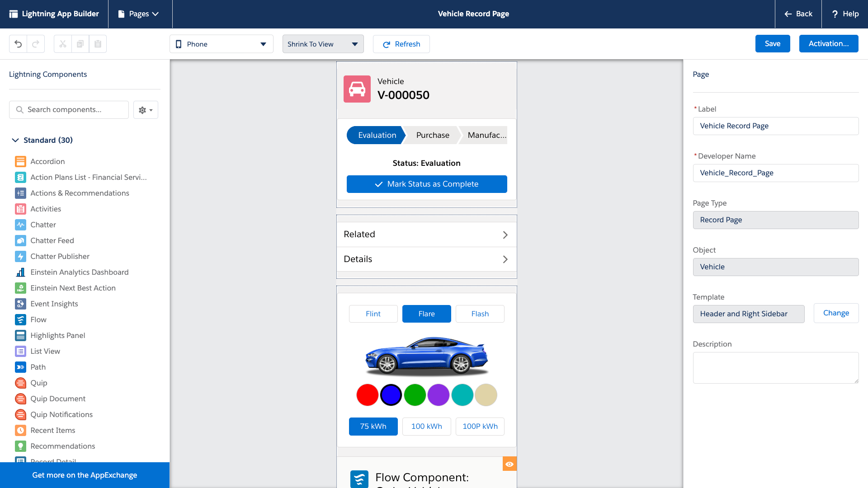
Task: Toggle visibility eye icon on Flow Component
Action: [x=509, y=464]
